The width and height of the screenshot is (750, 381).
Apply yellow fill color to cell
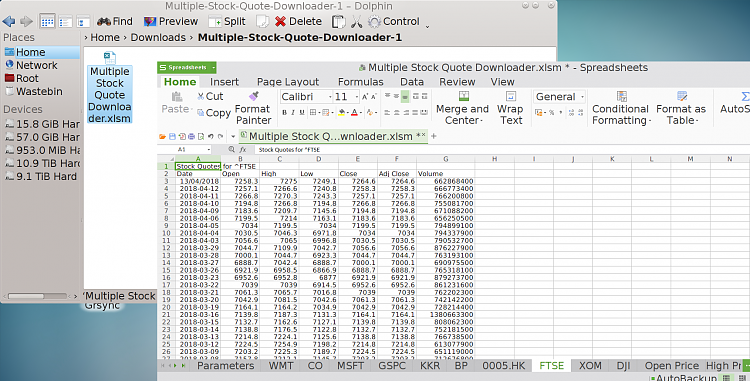point(342,113)
